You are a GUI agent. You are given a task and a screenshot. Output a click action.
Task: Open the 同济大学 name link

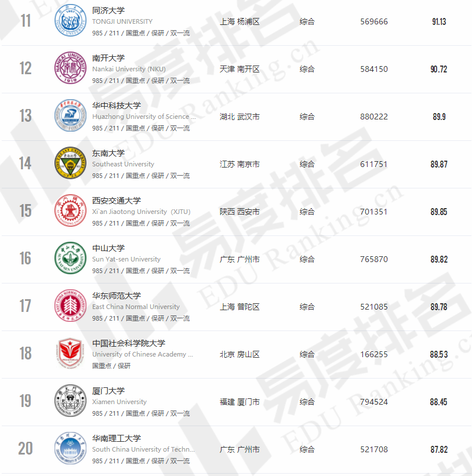[108, 11]
